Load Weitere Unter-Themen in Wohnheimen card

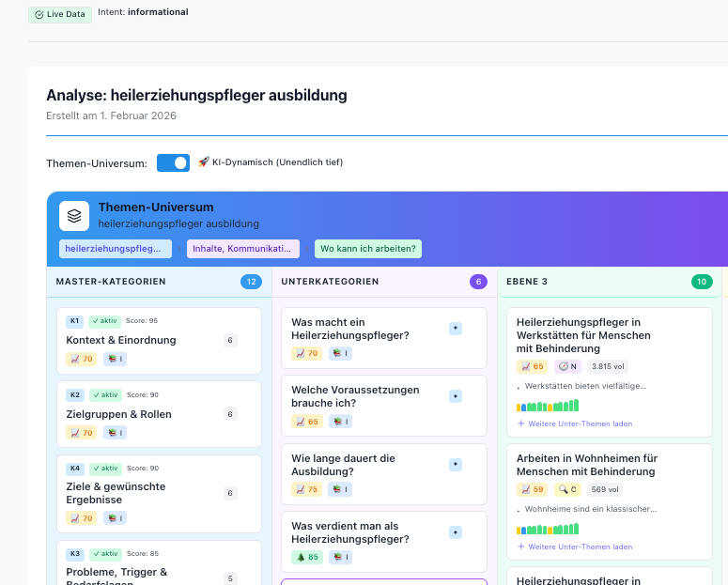coord(575,547)
